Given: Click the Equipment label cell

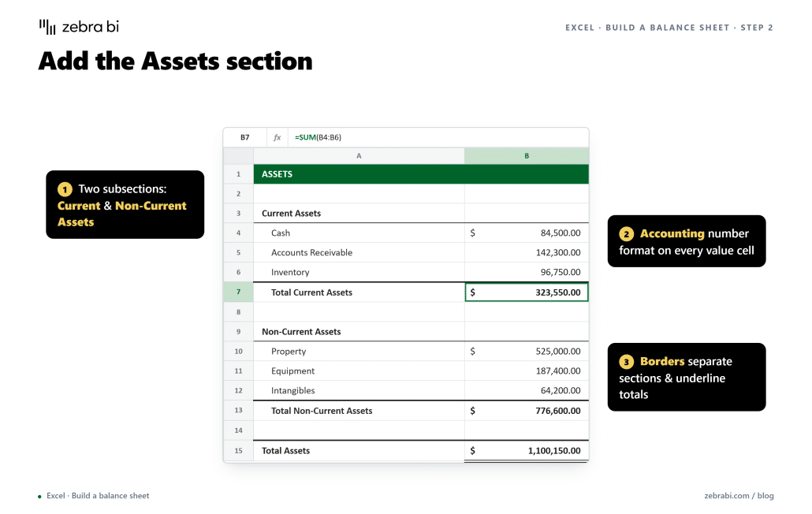Looking at the screenshot, I should (359, 371).
